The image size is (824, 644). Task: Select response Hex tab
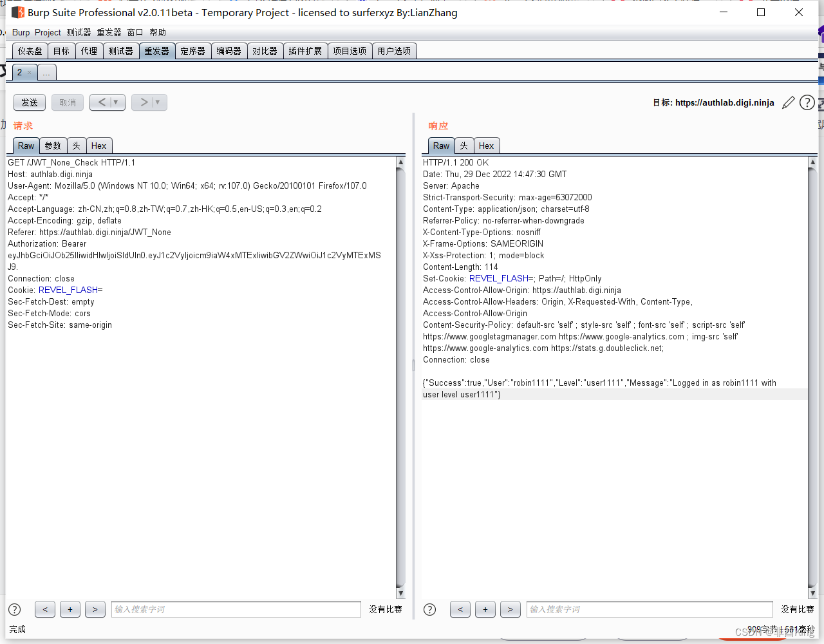[x=487, y=146]
